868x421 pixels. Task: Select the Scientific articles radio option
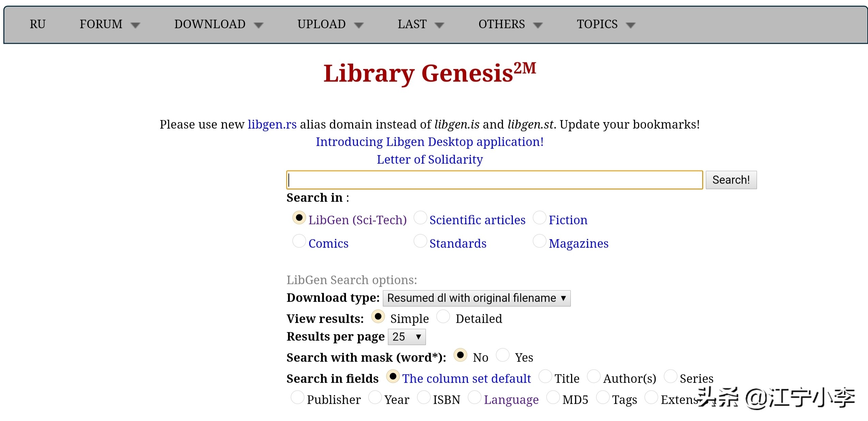point(420,218)
